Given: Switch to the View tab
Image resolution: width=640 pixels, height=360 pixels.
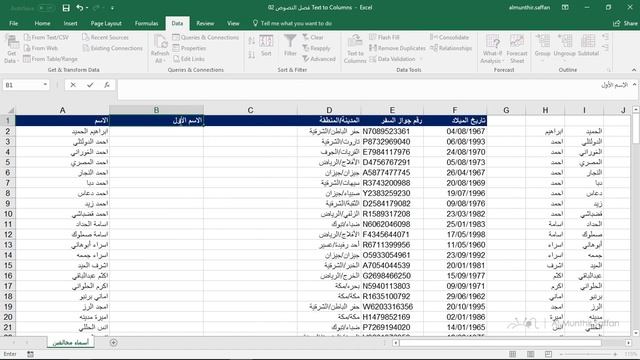Looking at the screenshot, I should click(233, 23).
